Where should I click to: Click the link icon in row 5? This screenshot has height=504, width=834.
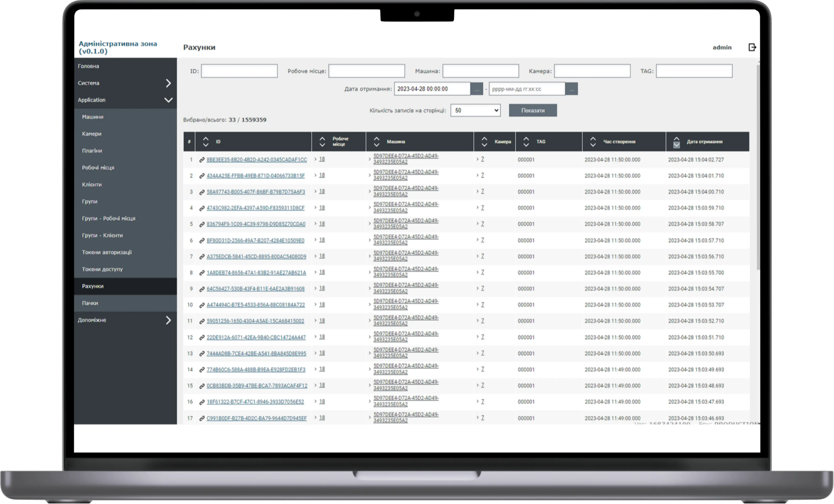point(202,224)
